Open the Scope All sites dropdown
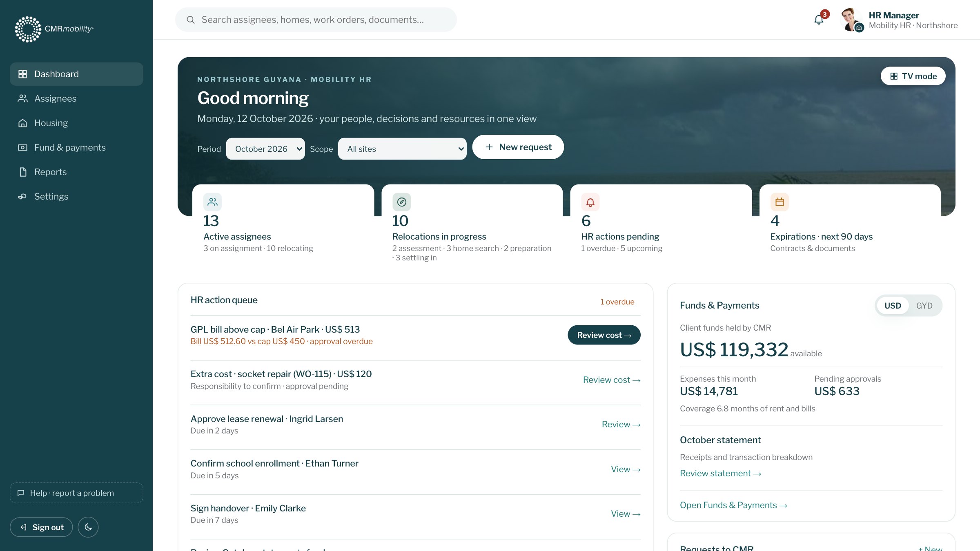980x551 pixels. 402,149
